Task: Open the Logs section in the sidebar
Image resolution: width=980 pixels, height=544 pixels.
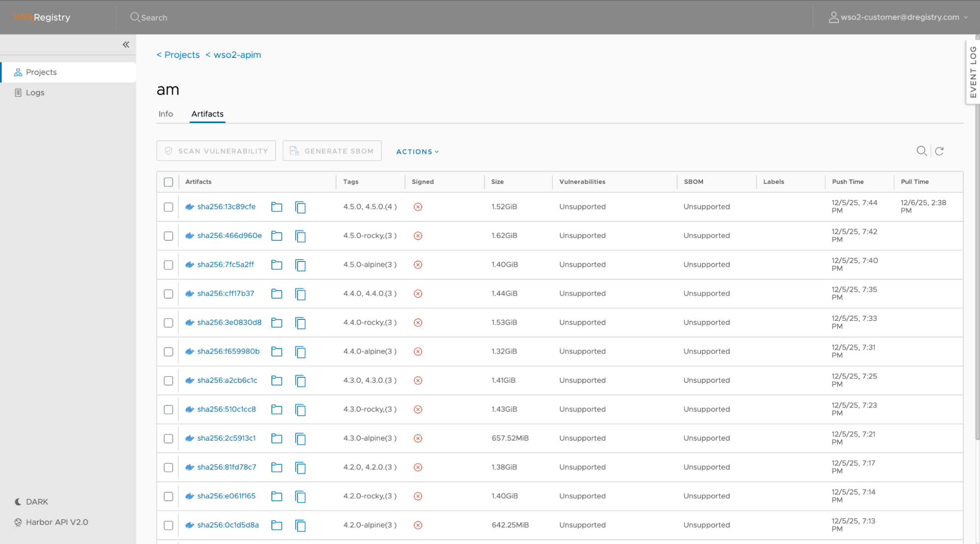Action: [x=34, y=92]
